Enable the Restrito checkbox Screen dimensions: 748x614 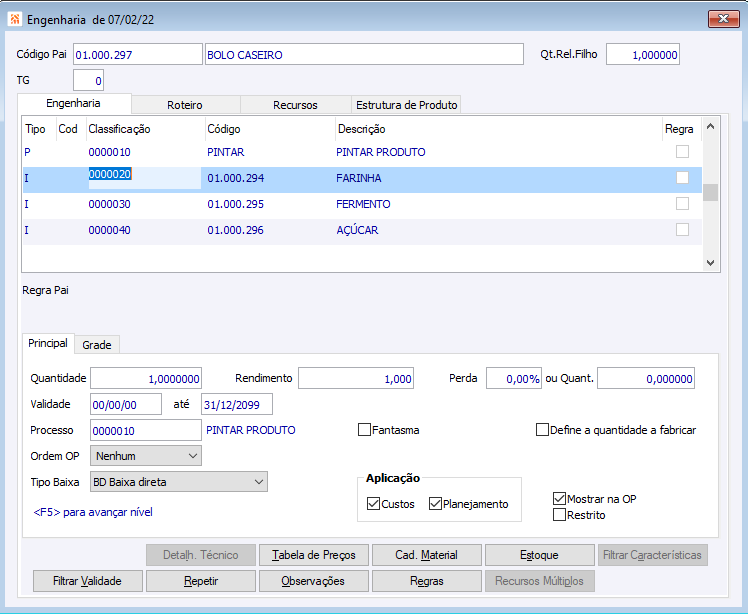(560, 515)
